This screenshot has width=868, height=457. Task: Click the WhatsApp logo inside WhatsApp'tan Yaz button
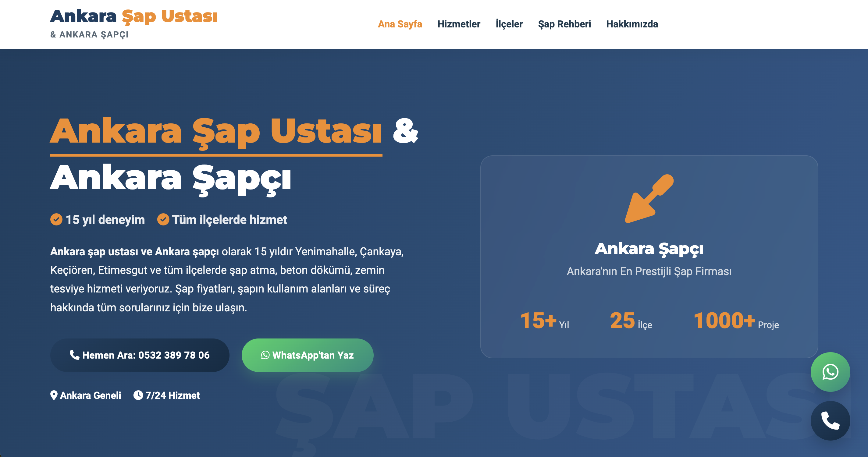tap(265, 355)
